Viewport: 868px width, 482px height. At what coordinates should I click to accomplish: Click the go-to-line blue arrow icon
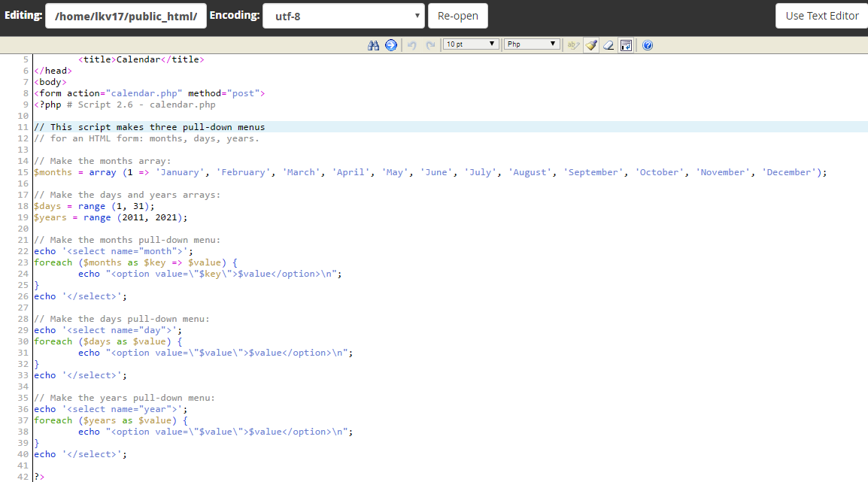pyautogui.click(x=391, y=45)
